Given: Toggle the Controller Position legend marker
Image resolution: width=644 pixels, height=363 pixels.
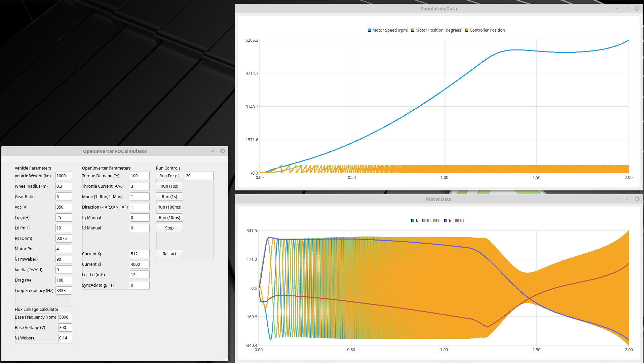Looking at the screenshot, I should coord(467,30).
